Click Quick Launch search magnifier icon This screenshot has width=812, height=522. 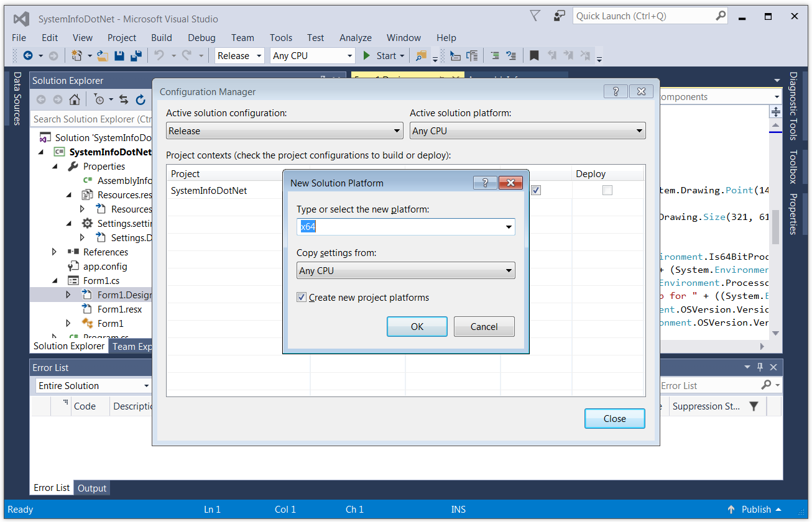pos(720,16)
